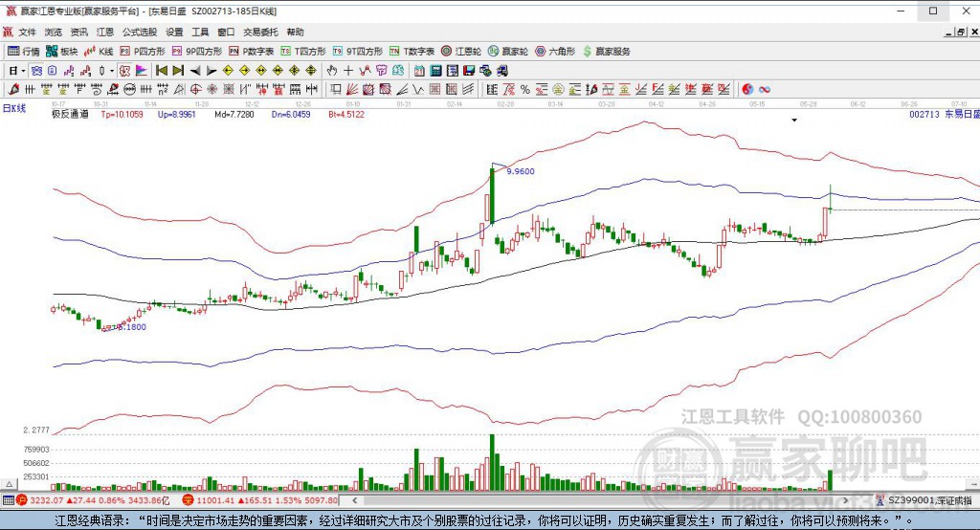This screenshot has width=980, height=530.
Task: Open the calendar icon in toolbar
Action: pos(419,71)
